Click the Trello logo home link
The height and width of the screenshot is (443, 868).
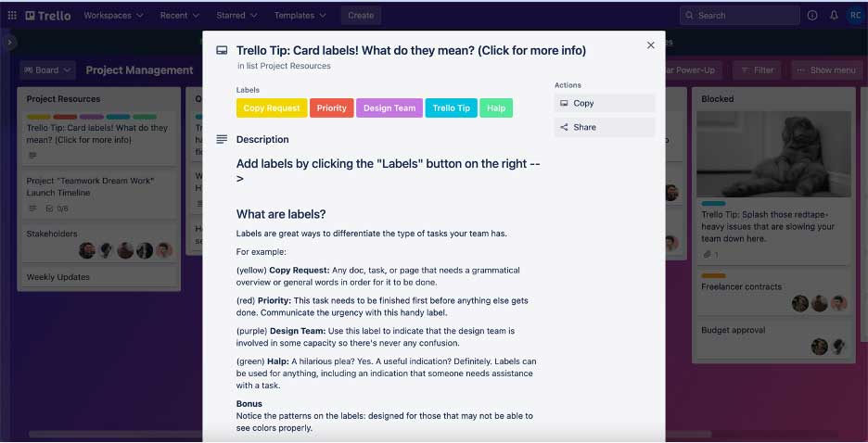pyautogui.click(x=48, y=16)
